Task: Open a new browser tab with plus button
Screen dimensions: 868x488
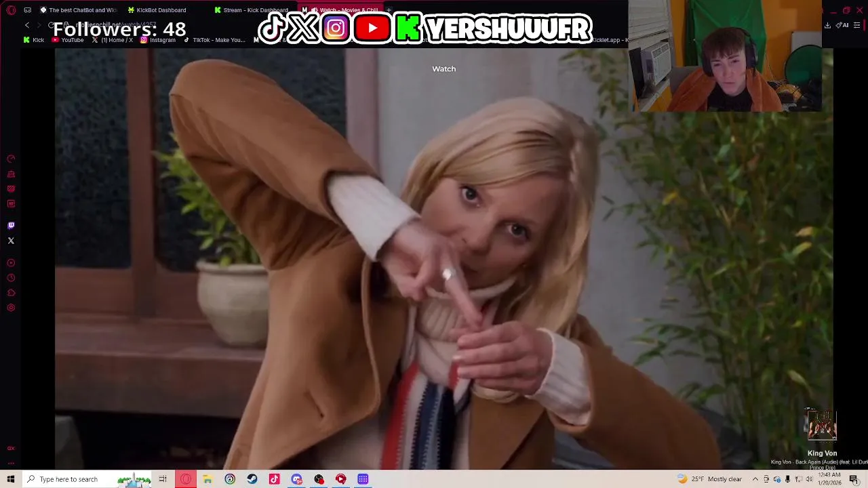Action: tap(389, 10)
